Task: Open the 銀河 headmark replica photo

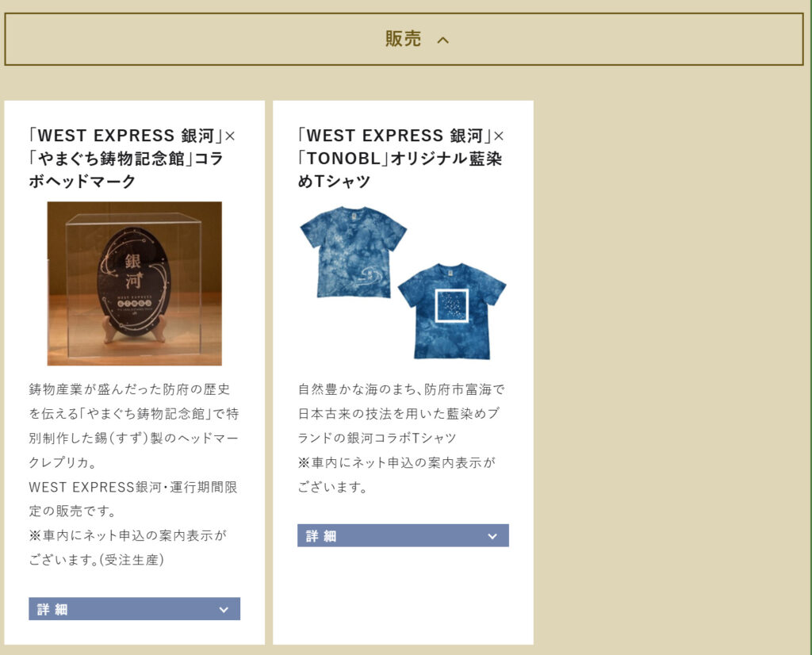Action: pyautogui.click(x=135, y=283)
